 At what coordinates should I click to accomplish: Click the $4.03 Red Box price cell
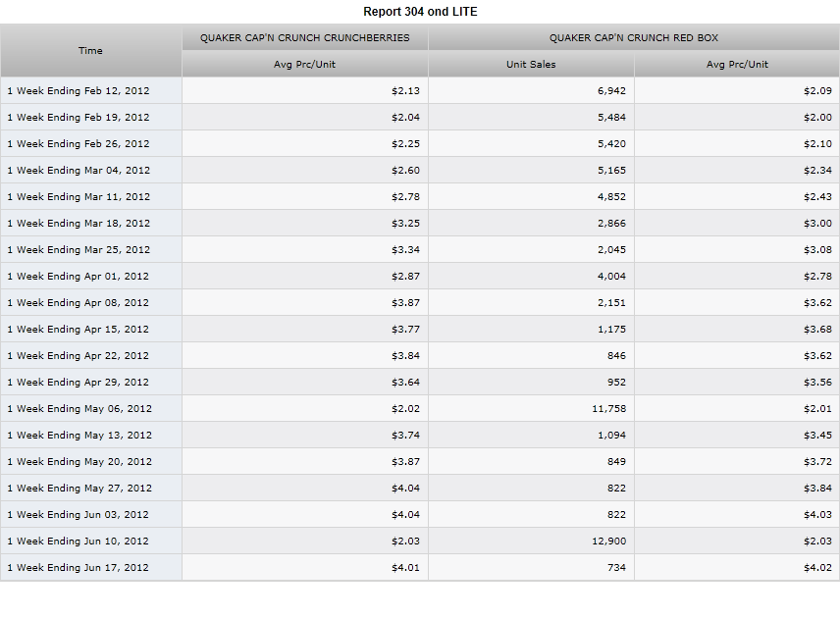tap(737, 515)
